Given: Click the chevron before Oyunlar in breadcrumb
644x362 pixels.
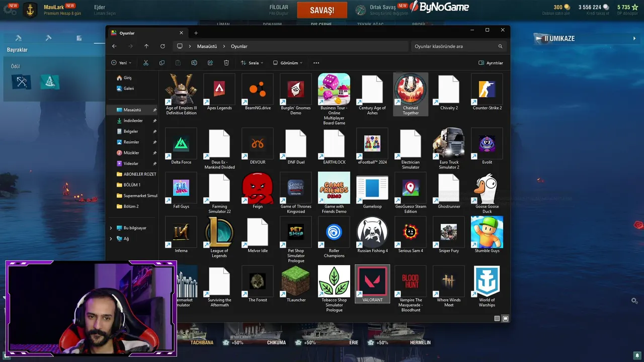Looking at the screenshot, I should (x=224, y=46).
